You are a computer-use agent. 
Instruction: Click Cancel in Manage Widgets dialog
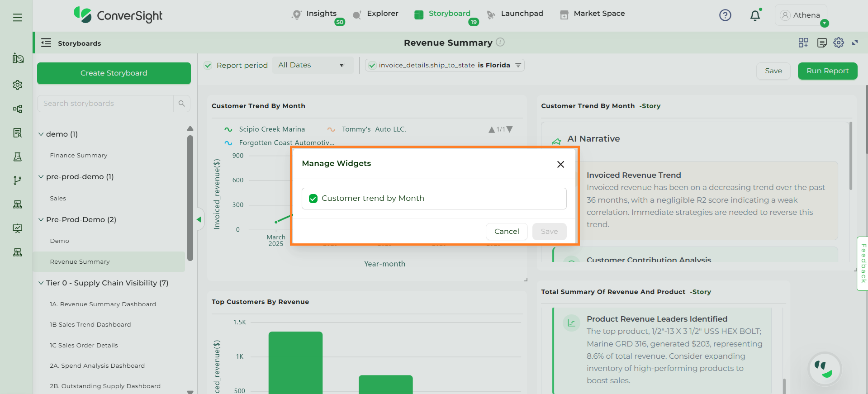click(506, 232)
